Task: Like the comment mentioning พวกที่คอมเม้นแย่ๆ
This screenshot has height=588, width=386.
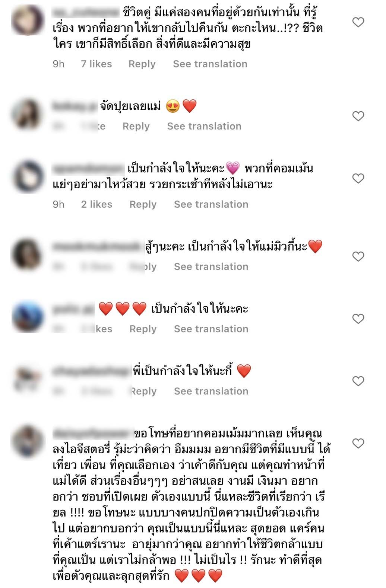Action: [358, 178]
